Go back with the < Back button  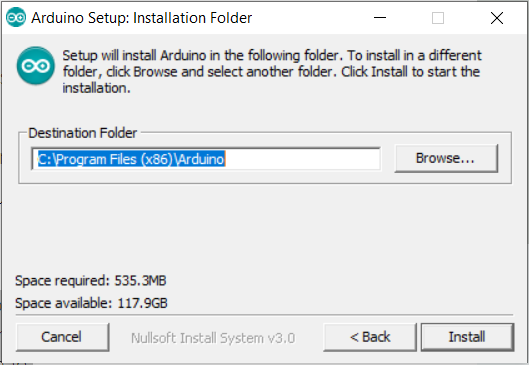pyautogui.click(x=370, y=337)
